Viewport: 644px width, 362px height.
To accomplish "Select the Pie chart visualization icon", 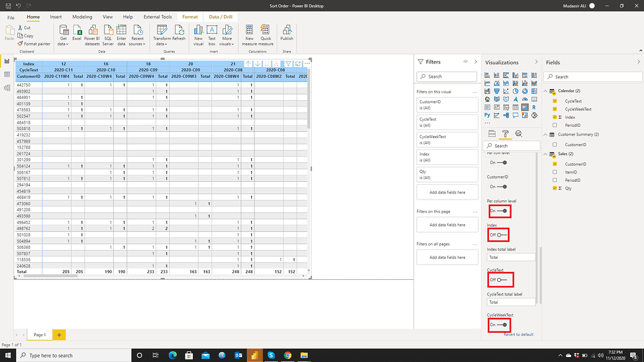I will pyautogui.click(x=515, y=91).
